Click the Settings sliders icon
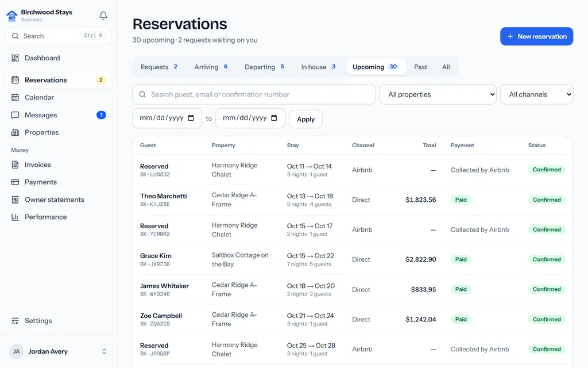This screenshot has height=368, width=588. pyautogui.click(x=15, y=321)
